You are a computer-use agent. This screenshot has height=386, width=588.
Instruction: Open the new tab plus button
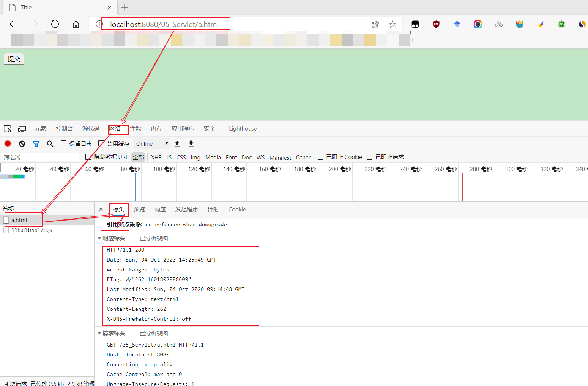[x=125, y=7]
